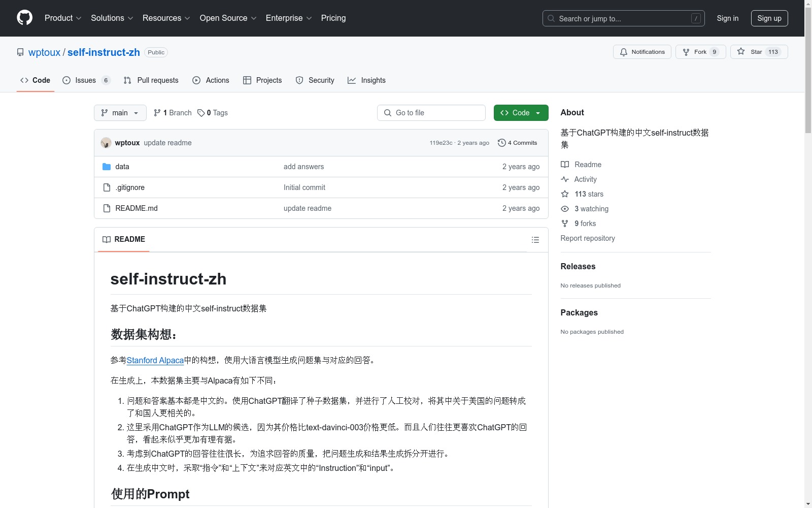
Task: Click the GitHub logo home icon
Action: coord(24,18)
